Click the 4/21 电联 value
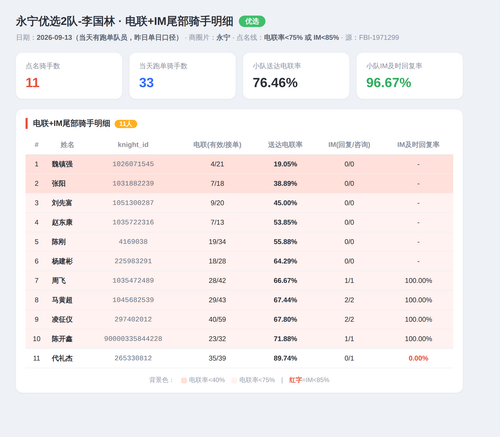Viewport: 500px width, 437px height. (x=217, y=164)
